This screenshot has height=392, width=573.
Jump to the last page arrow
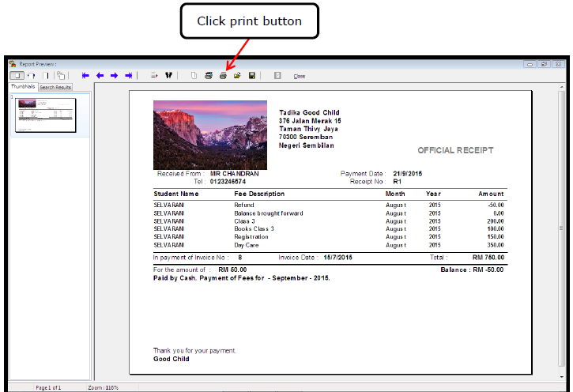[x=128, y=76]
